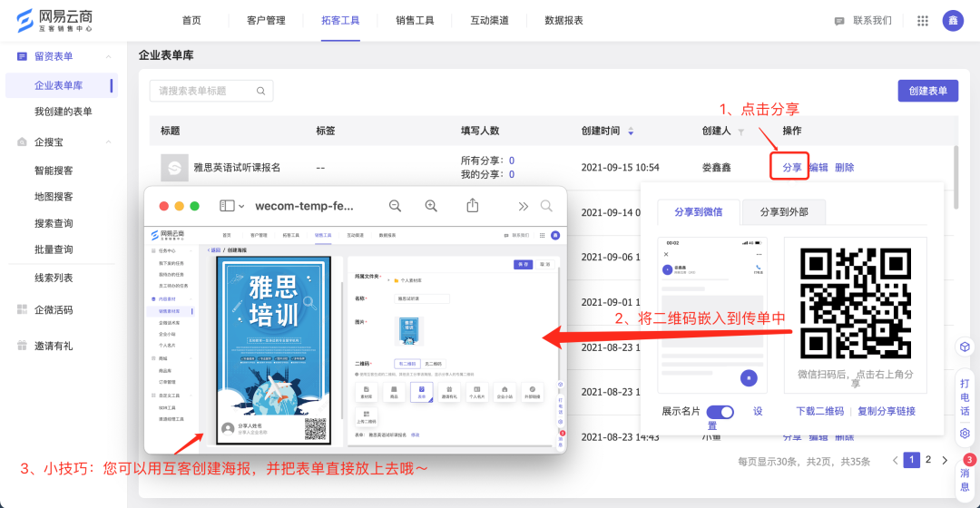Click the creation time 2021-09-15 10:54

point(620,168)
